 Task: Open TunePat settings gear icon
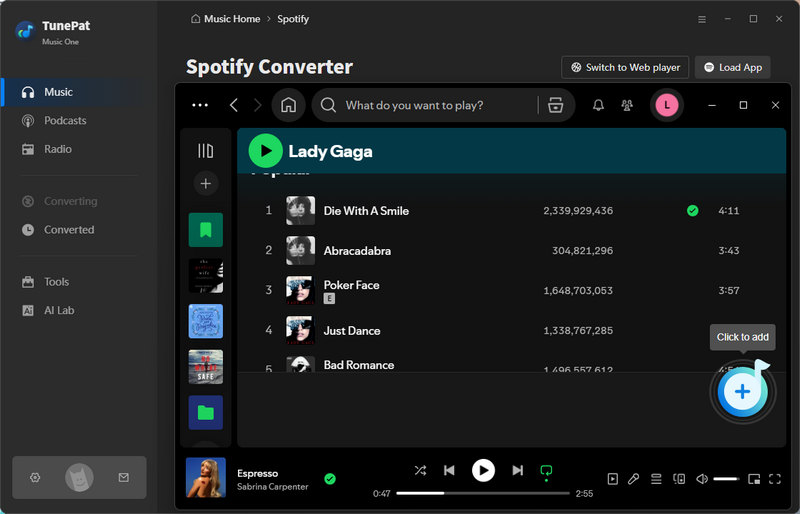point(35,478)
